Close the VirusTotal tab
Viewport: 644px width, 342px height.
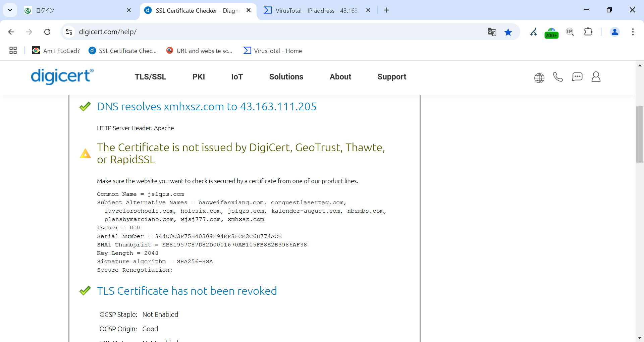368,10
